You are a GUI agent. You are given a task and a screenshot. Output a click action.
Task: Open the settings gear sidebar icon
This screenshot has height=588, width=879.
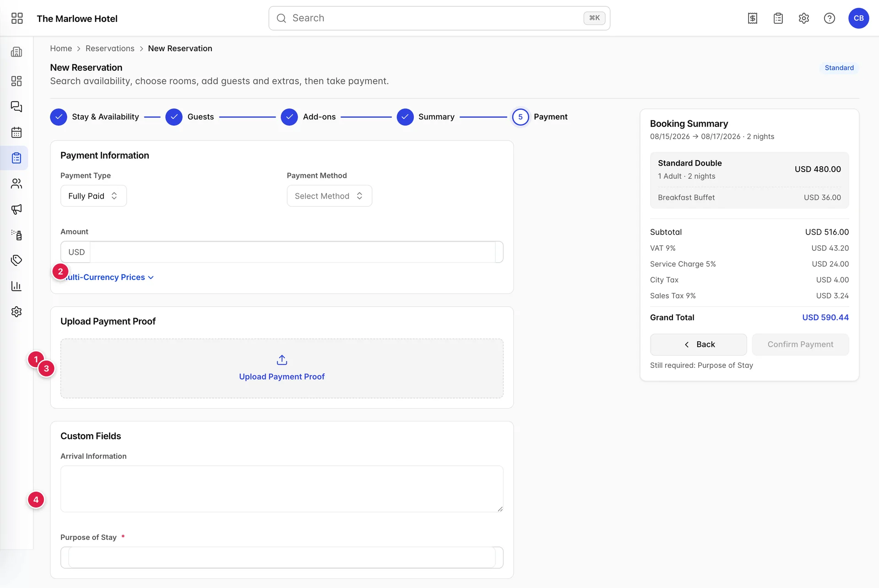(16, 312)
